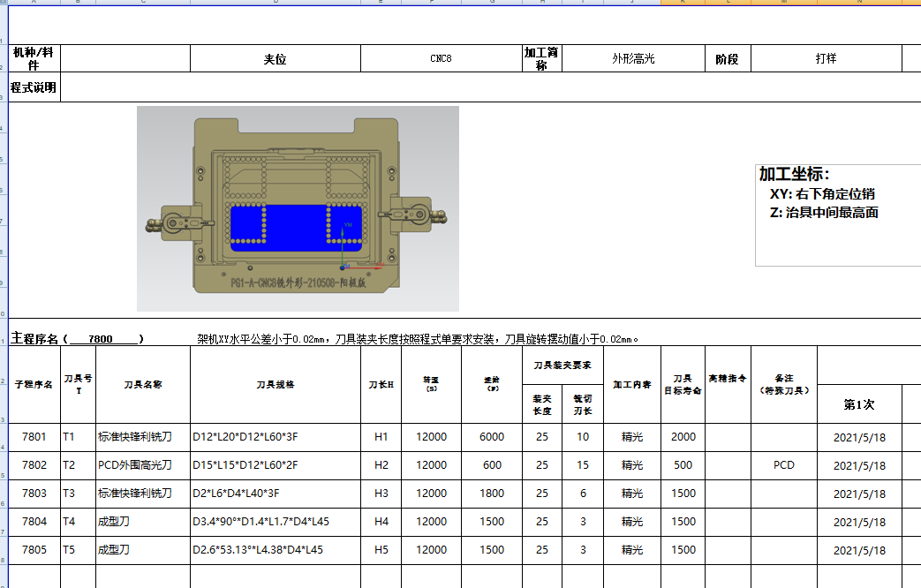
Task: Click tool name PCD外围高光刀
Action: tap(136, 465)
